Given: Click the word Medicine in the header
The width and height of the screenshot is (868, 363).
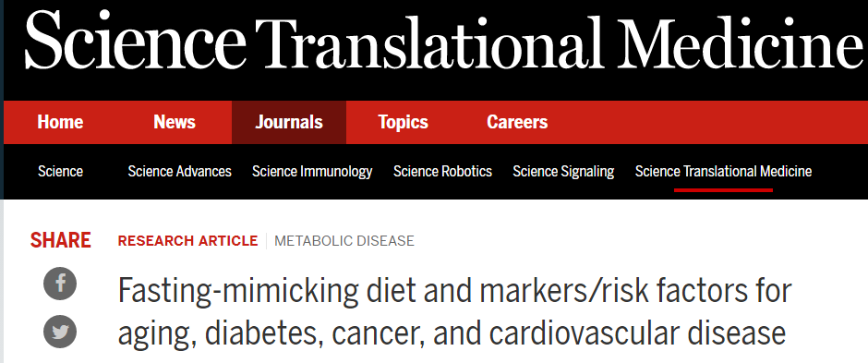Looking at the screenshot, I should tap(741, 42).
